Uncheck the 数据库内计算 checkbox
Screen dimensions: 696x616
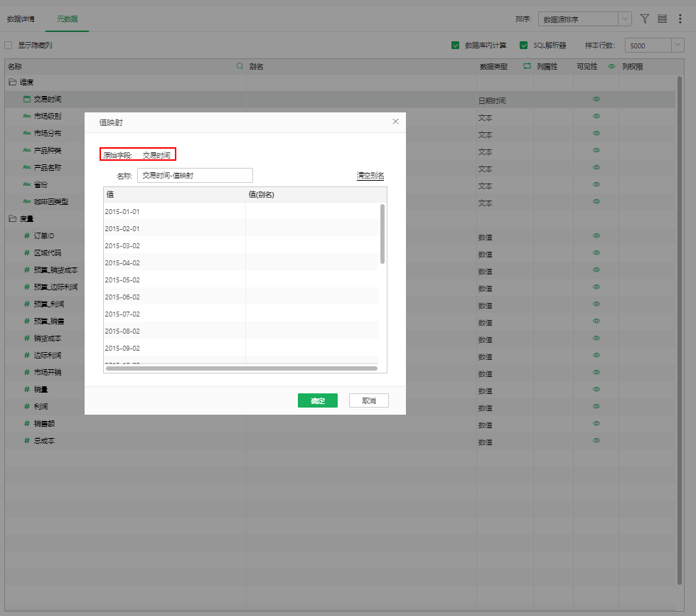[456, 46]
